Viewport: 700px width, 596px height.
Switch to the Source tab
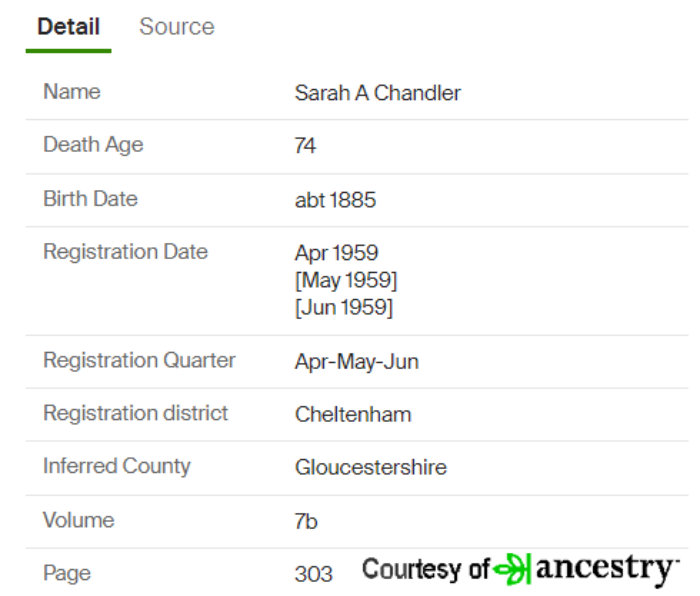(177, 27)
